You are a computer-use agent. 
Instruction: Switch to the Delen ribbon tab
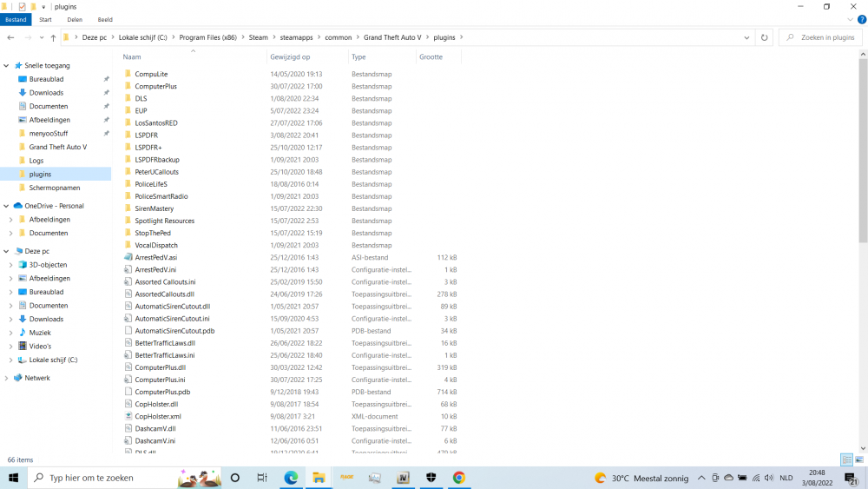point(75,19)
